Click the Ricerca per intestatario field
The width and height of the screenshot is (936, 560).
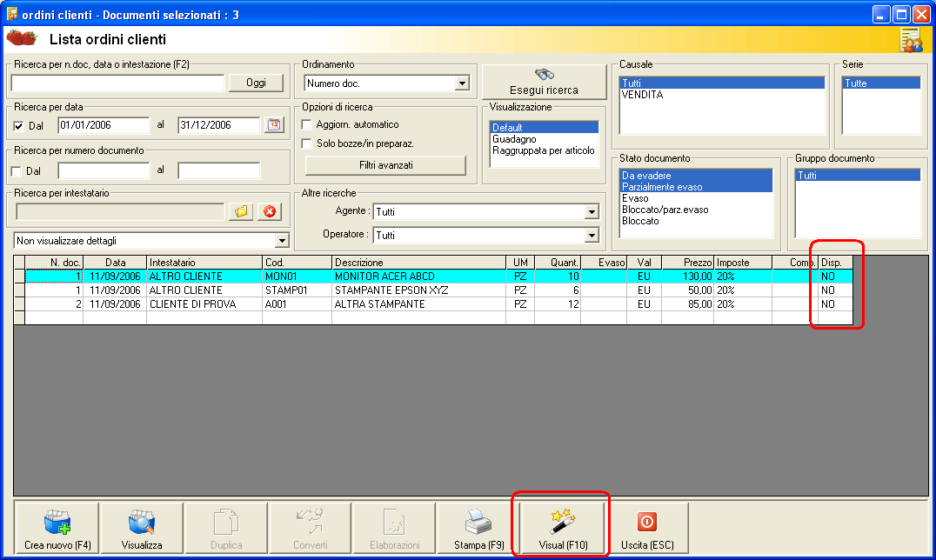click(x=120, y=211)
